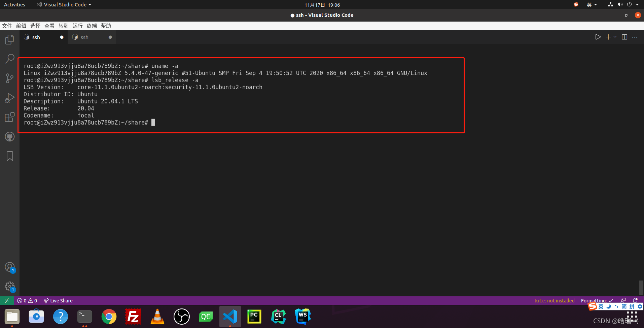Viewport: 644px width, 328px height.
Task: Open the Bookmarks view in activity bar
Action: tap(10, 156)
